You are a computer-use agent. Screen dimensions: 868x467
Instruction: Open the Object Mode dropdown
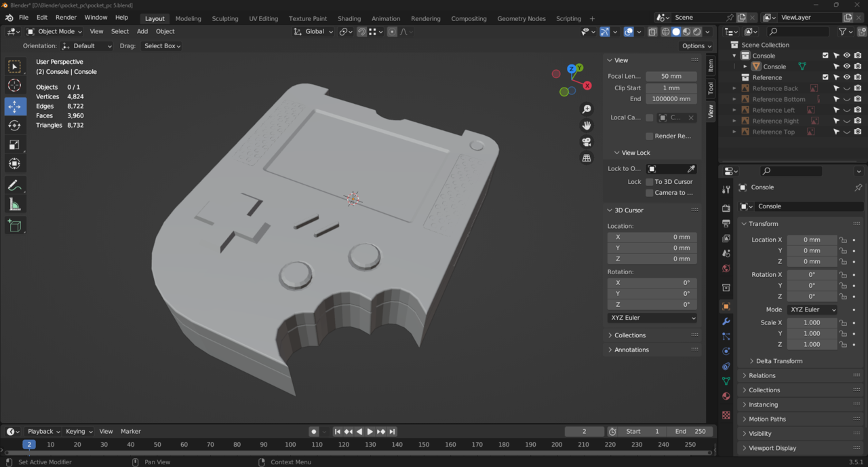pos(54,31)
